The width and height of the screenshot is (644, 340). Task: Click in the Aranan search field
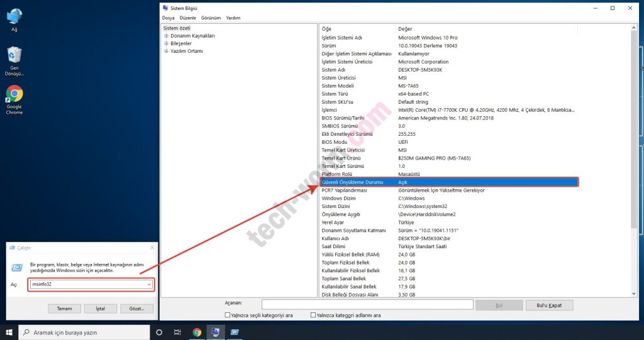point(367,305)
